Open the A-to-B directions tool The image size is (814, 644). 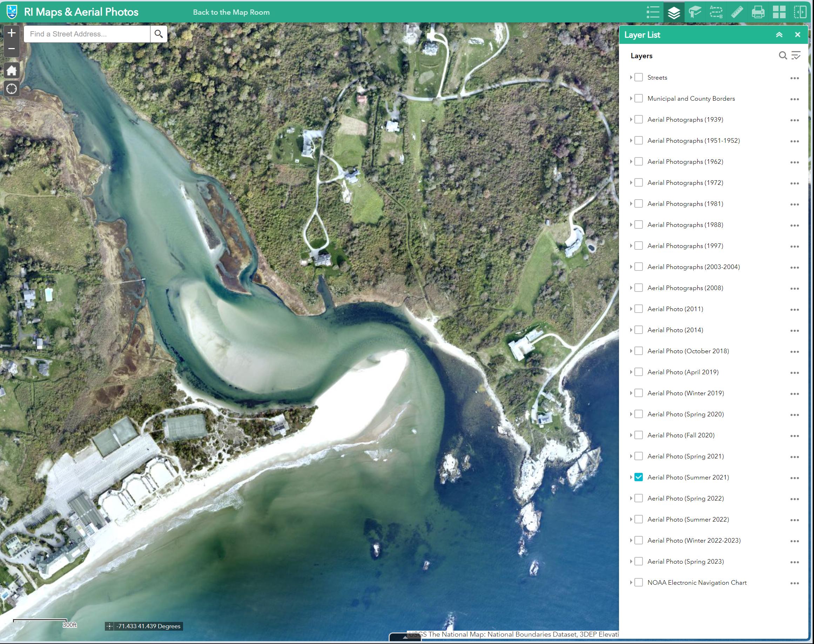tap(715, 12)
